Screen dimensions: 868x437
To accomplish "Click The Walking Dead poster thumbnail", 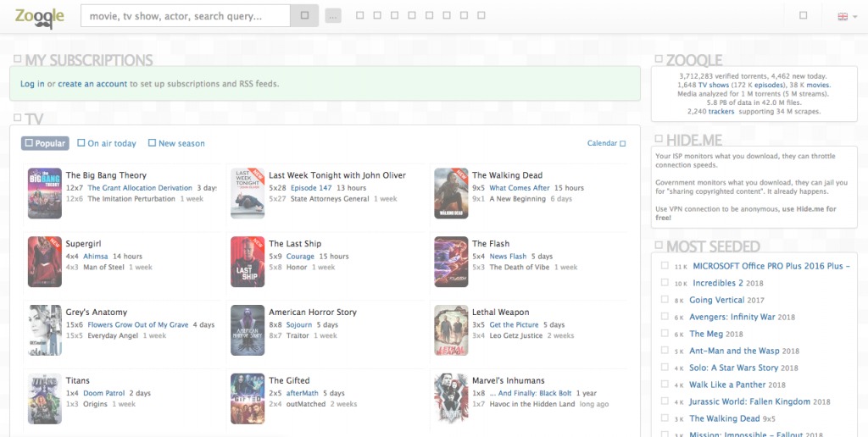I will pyautogui.click(x=451, y=193).
